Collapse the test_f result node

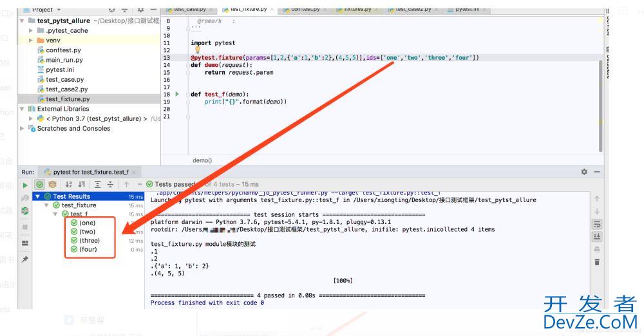tap(55, 214)
